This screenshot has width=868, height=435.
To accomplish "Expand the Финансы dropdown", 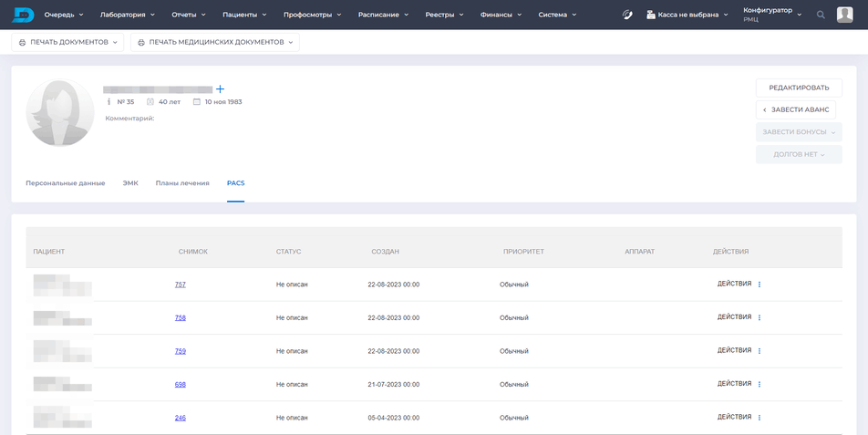I will pyautogui.click(x=501, y=15).
